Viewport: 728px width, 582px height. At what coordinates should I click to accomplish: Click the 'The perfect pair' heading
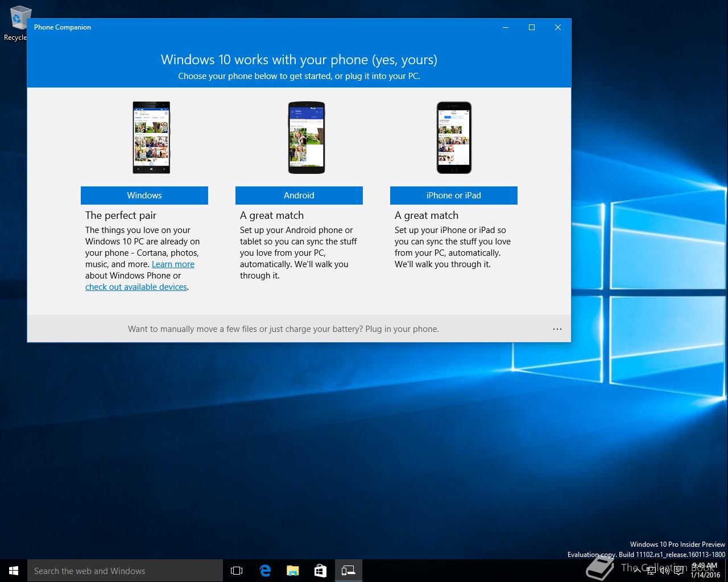121,215
